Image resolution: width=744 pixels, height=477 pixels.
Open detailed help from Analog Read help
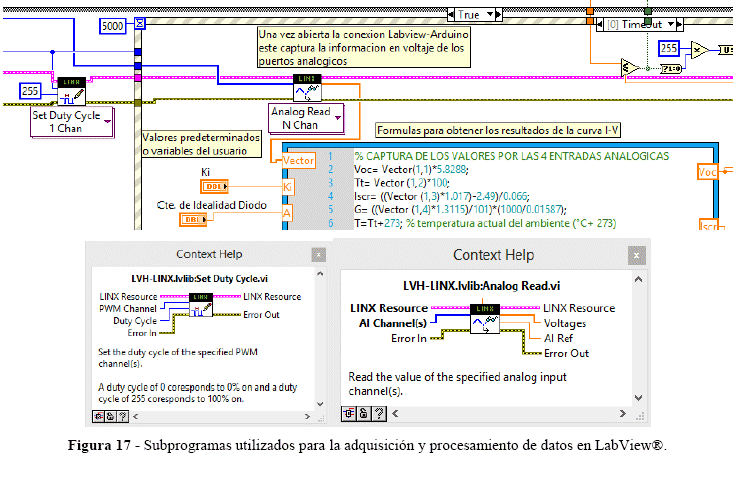click(379, 414)
